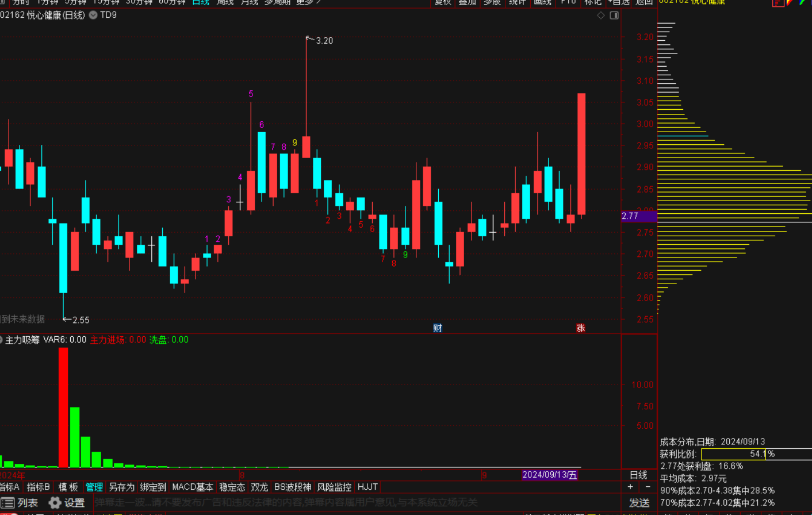Click the candle with the 3.20 high wick

[x=307, y=147]
